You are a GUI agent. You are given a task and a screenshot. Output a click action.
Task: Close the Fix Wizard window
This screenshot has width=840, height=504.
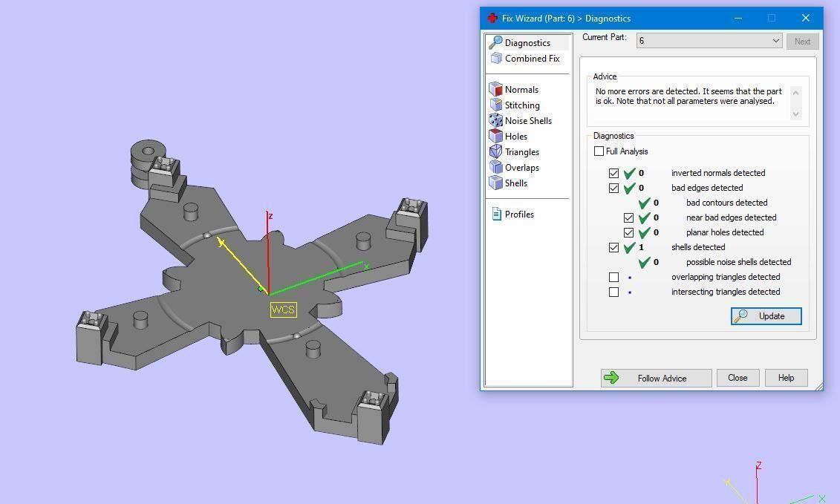click(x=805, y=19)
